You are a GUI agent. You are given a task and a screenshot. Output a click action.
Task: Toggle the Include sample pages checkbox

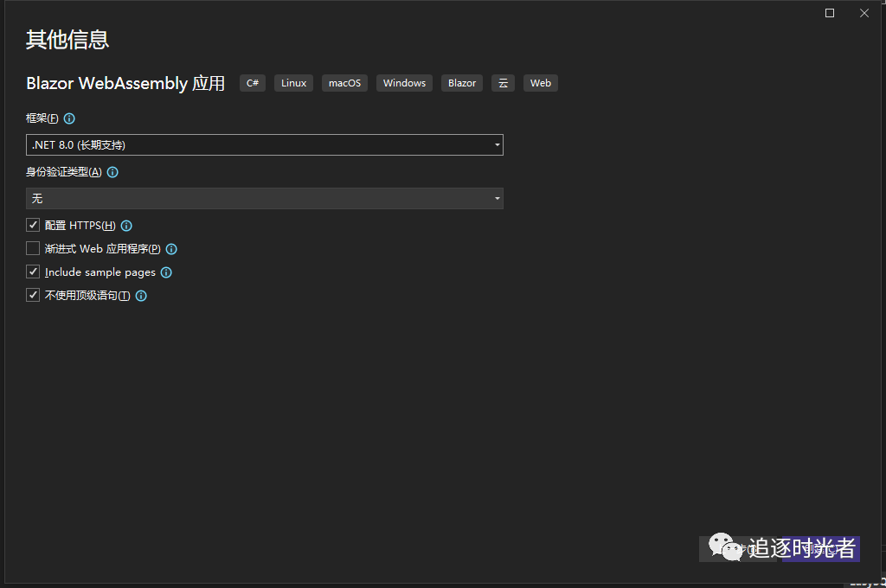(33, 272)
